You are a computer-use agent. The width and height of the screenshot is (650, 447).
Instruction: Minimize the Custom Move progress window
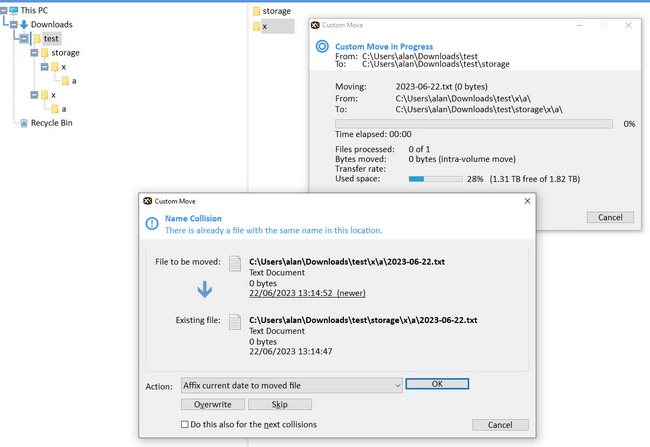(580, 25)
